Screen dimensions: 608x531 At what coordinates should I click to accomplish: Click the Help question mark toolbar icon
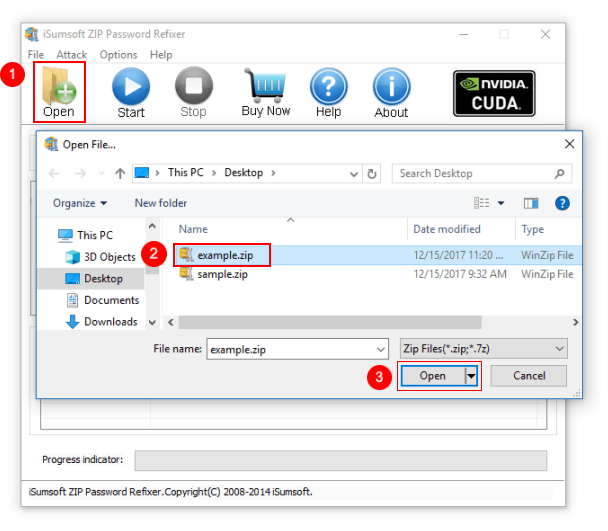tap(328, 93)
